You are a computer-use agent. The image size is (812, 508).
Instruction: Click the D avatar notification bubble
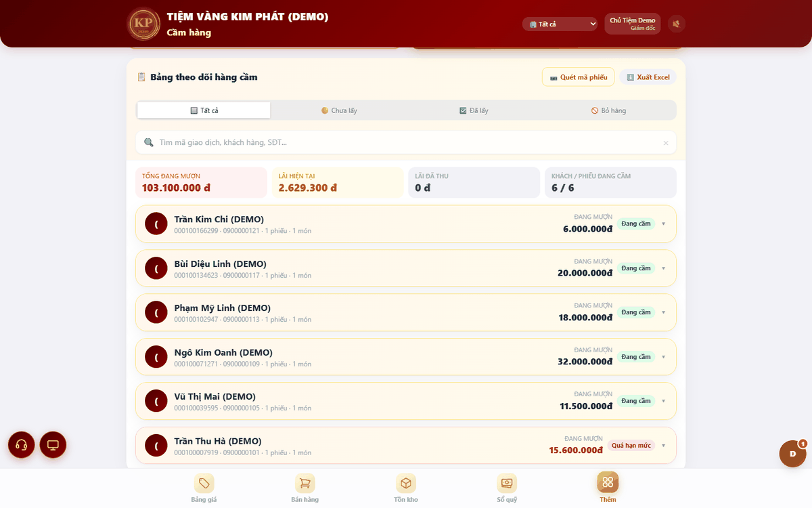[x=792, y=453]
